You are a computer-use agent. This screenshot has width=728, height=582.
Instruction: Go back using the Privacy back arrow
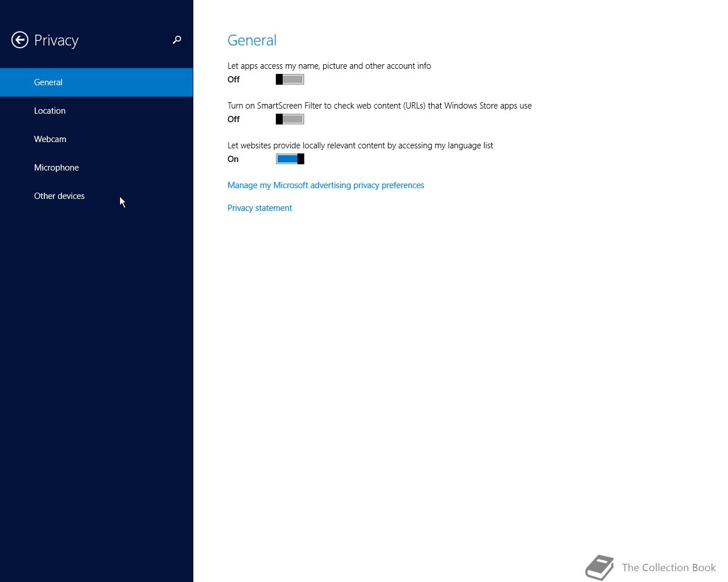20,40
